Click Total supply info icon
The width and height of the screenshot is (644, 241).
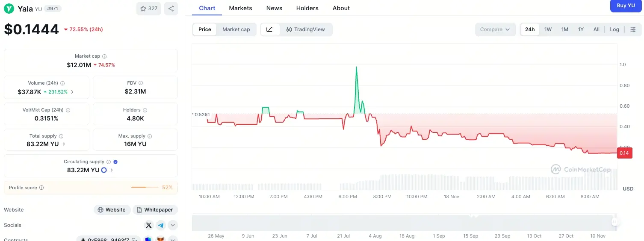click(x=61, y=136)
